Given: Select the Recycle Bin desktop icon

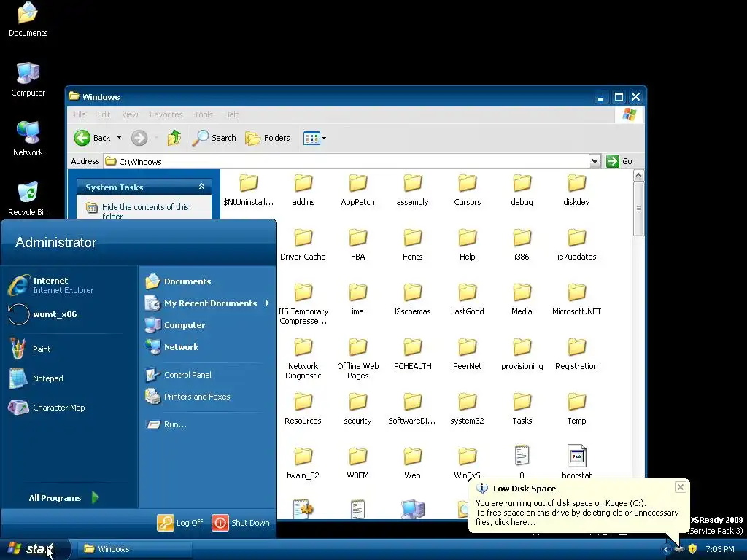Looking at the screenshot, I should click(28, 198).
